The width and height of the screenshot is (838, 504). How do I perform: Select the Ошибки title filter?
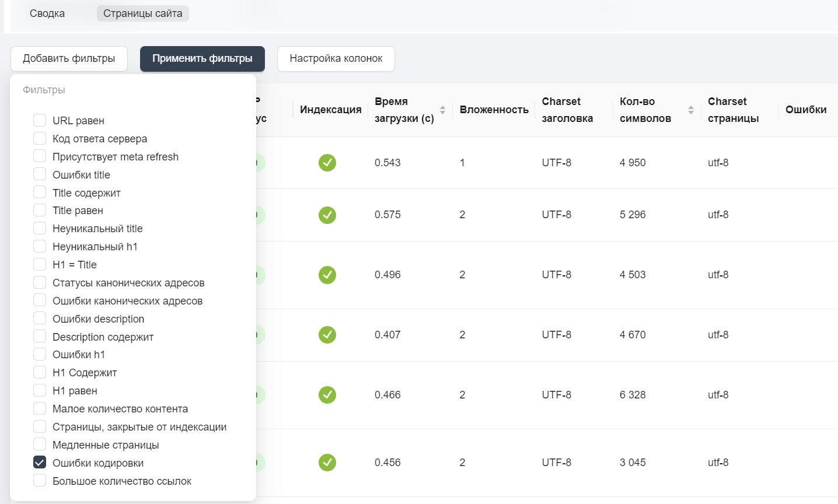(x=40, y=174)
